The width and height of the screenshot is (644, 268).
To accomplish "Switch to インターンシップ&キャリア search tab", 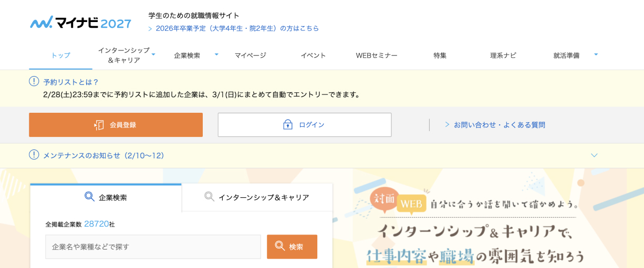I will coord(257,197).
